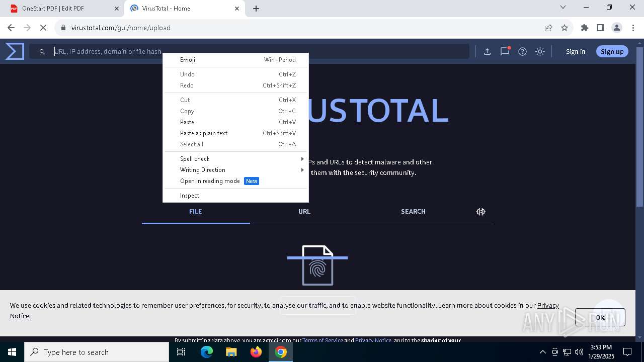Open the notifications chat bubble icon
Image resolution: width=644 pixels, height=362 pixels.
click(x=505, y=51)
